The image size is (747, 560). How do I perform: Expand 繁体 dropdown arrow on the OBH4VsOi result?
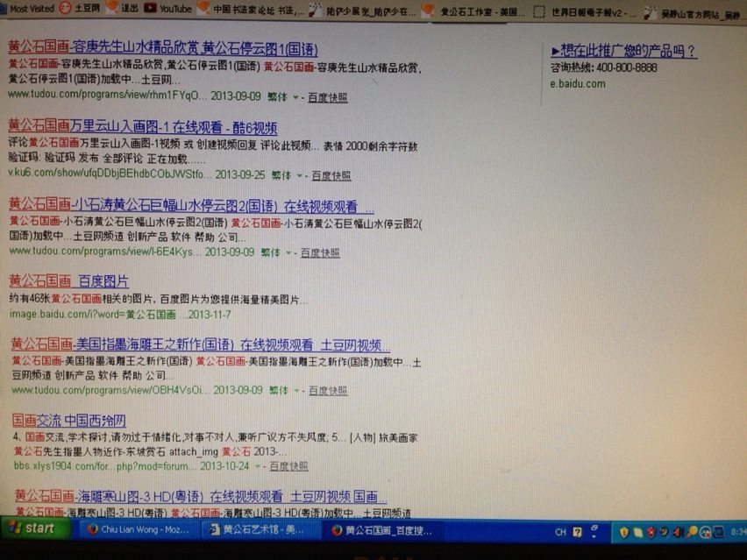click(x=296, y=391)
